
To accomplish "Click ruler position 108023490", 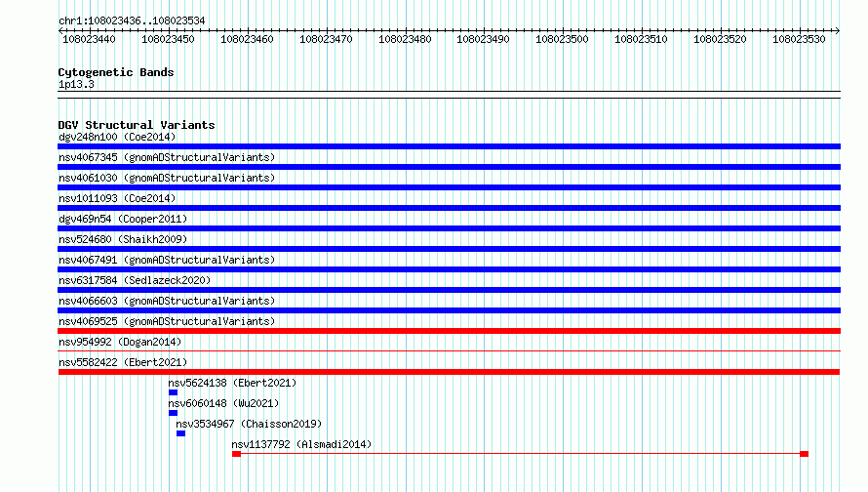I will click(x=484, y=39).
